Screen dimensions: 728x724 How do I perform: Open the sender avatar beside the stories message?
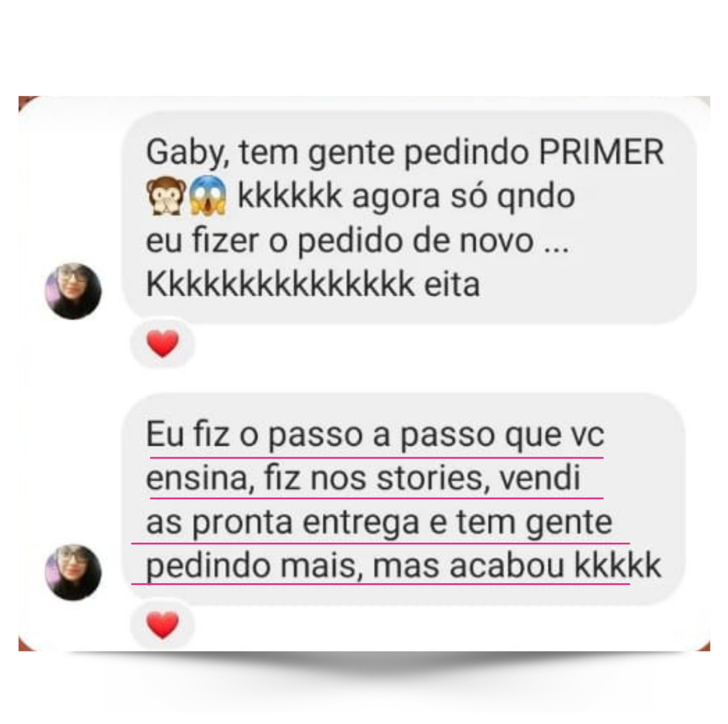click(74, 572)
